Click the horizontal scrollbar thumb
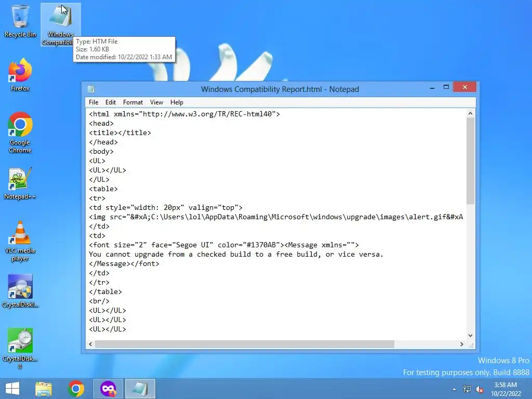Viewport: 532px width, 399px height. (244, 344)
